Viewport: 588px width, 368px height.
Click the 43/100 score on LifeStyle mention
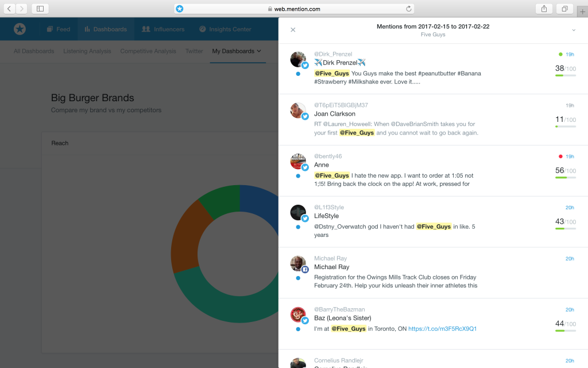(x=566, y=221)
